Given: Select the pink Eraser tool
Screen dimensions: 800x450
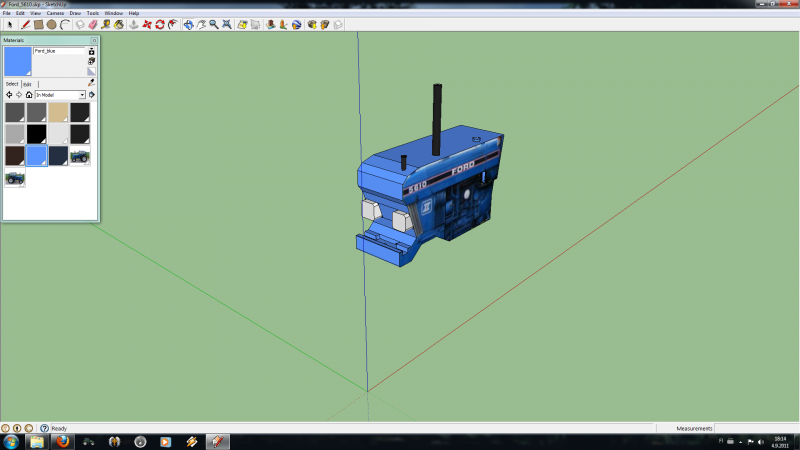Looking at the screenshot, I should coord(93,24).
